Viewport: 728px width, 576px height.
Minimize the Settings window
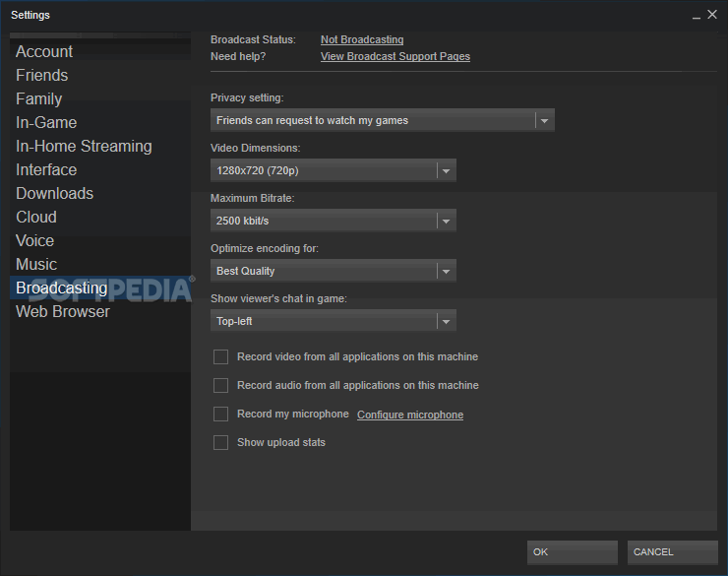click(x=697, y=16)
